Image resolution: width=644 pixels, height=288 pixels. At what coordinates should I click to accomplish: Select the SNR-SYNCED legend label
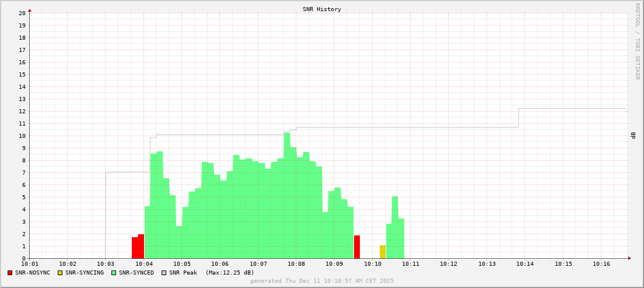tap(136, 273)
